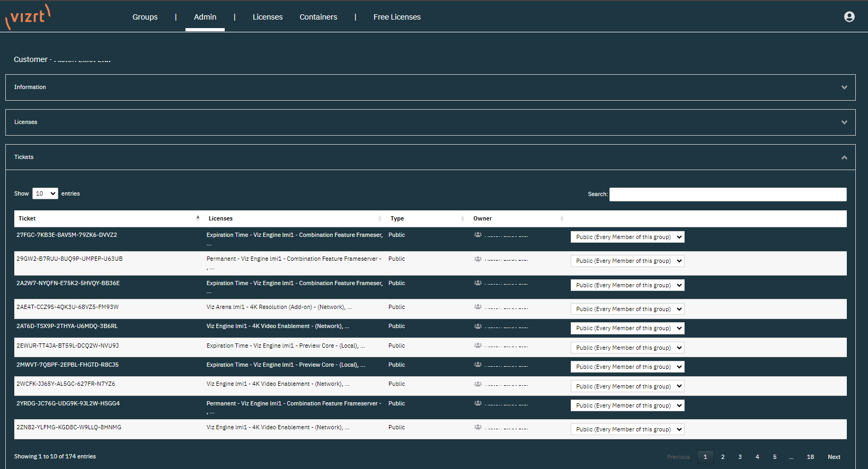Open visibility dropdown for ticket 29GW2-B7RUU
The image size is (868, 469).
pos(627,261)
